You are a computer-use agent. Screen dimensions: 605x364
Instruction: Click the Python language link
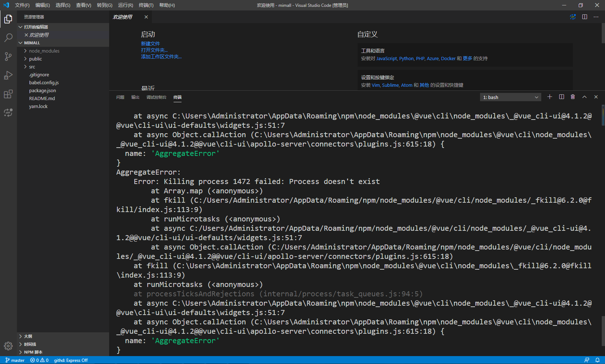click(x=406, y=58)
